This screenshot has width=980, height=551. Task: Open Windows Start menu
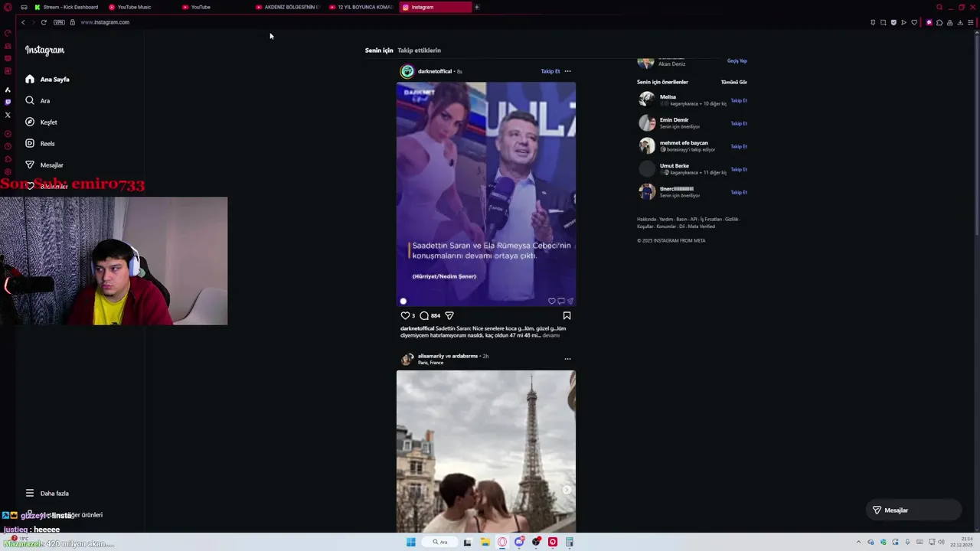[x=410, y=542]
